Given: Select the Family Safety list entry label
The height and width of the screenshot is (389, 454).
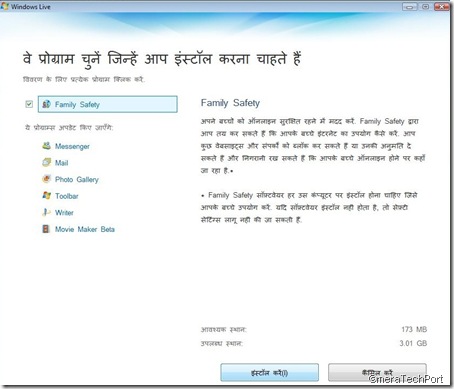Looking at the screenshot, I should pyautogui.click(x=77, y=104).
